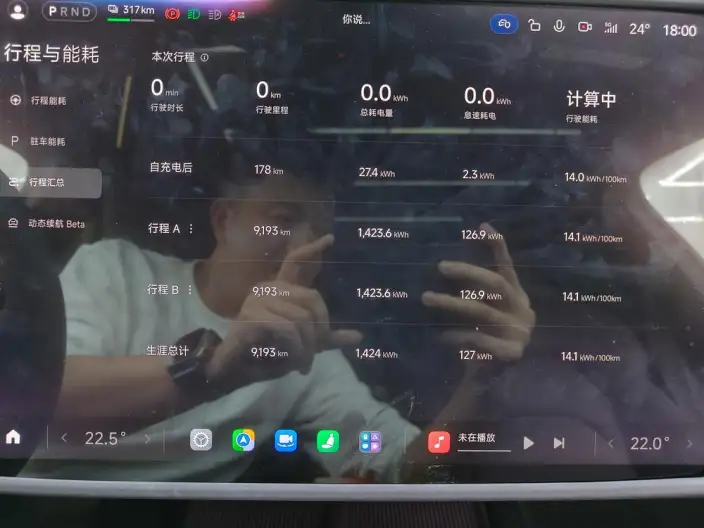704x528 pixels.
Task: Select the 行程汇总 sidebar item
Action: pyautogui.click(x=51, y=183)
